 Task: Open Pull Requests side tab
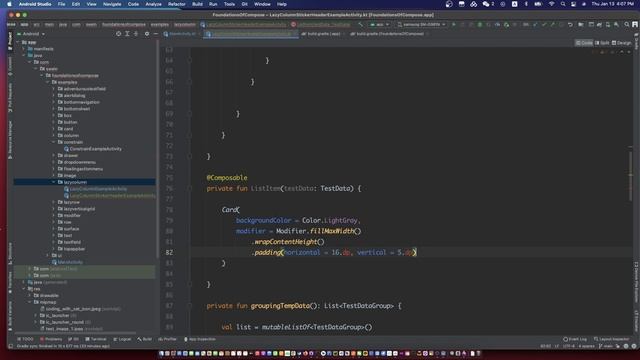point(10,98)
